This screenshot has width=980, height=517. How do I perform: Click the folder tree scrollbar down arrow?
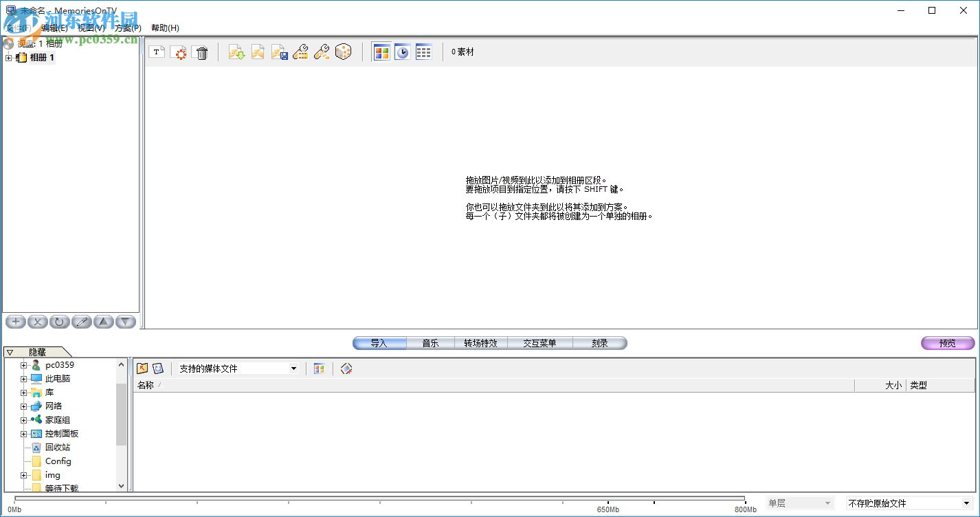122,485
